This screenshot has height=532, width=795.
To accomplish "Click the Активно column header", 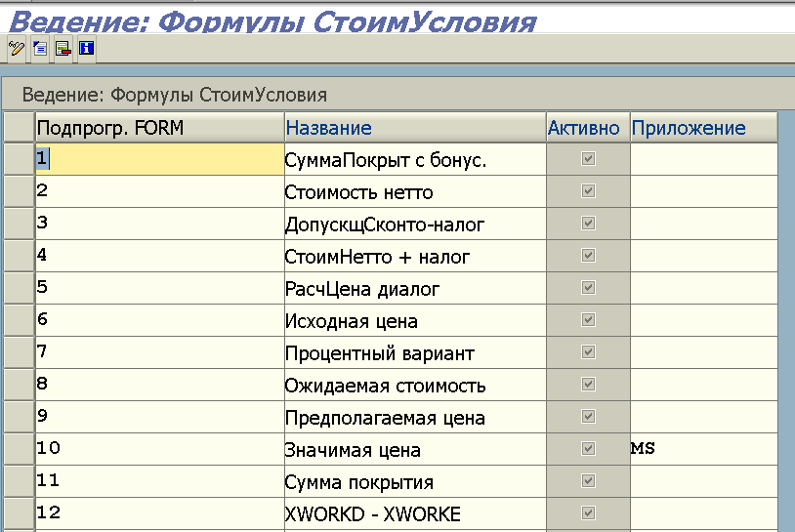I will pos(588,128).
